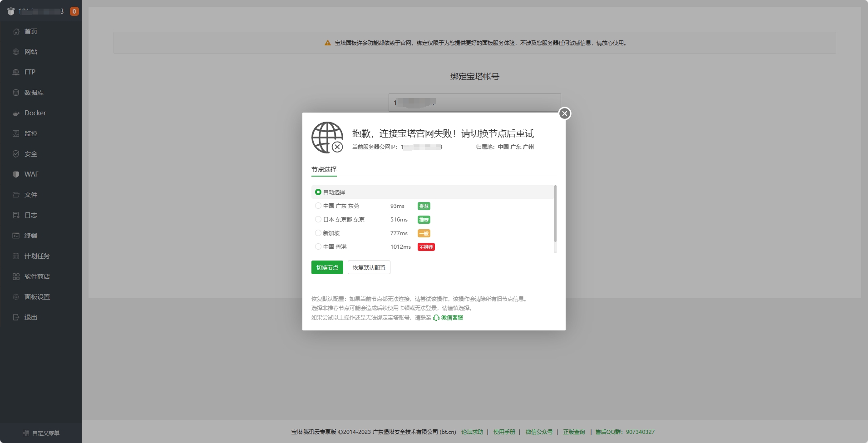Select the 日本 东京都 东京 node radio

(318, 219)
